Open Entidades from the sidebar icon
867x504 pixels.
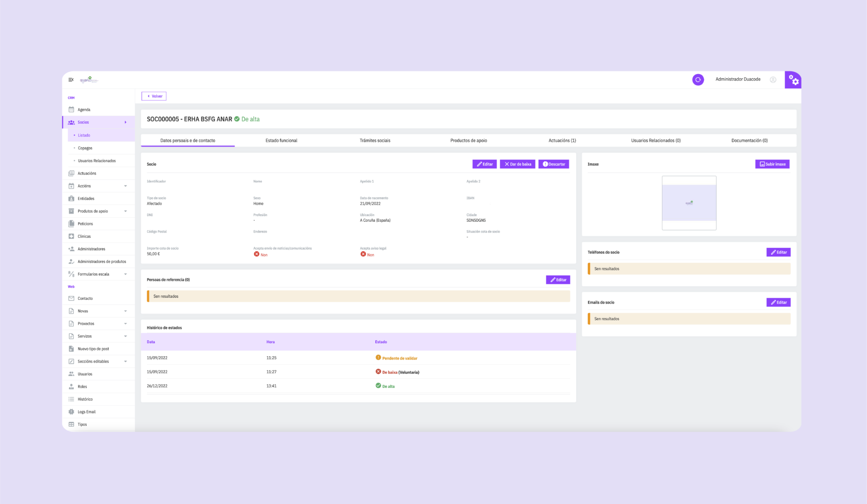(x=71, y=198)
